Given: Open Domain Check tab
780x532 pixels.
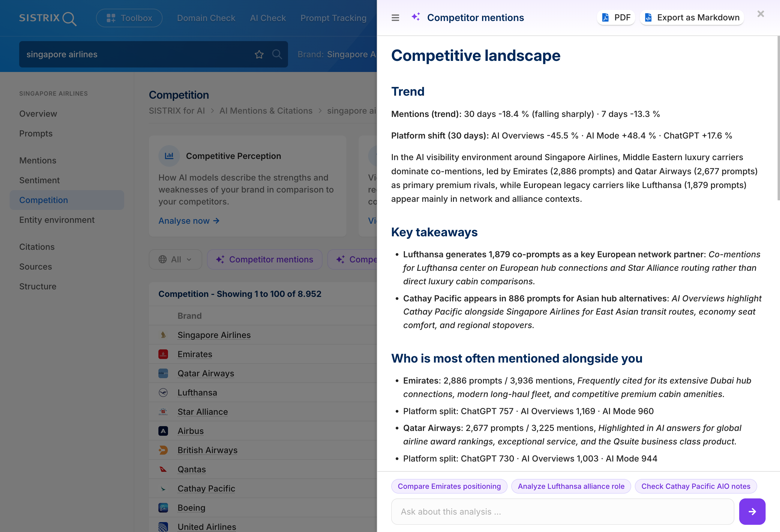Looking at the screenshot, I should point(206,18).
